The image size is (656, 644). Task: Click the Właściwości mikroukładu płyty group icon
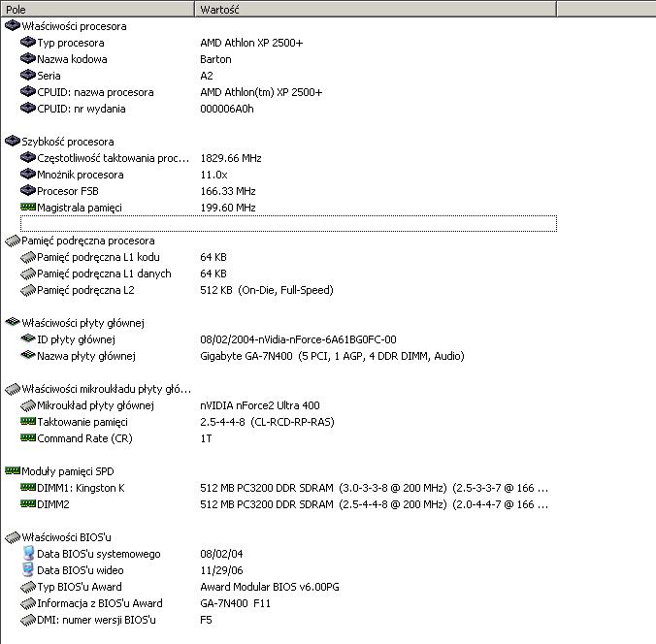[13, 389]
